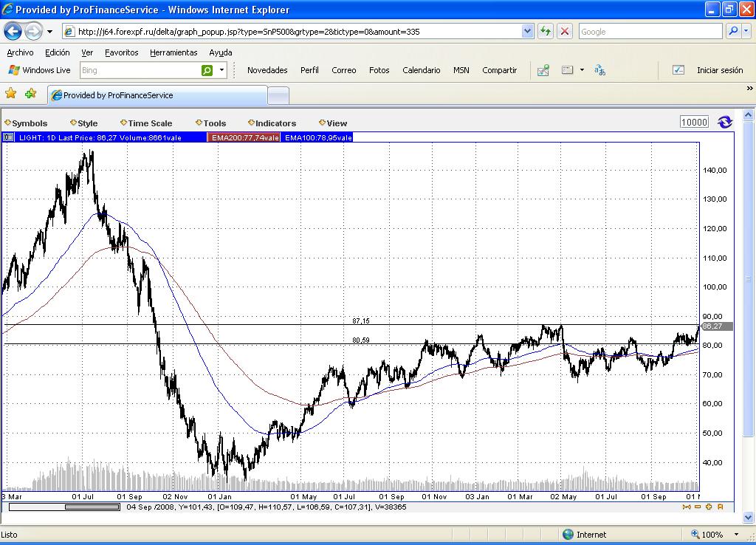Click the Iniciar sesión link

pyautogui.click(x=719, y=70)
